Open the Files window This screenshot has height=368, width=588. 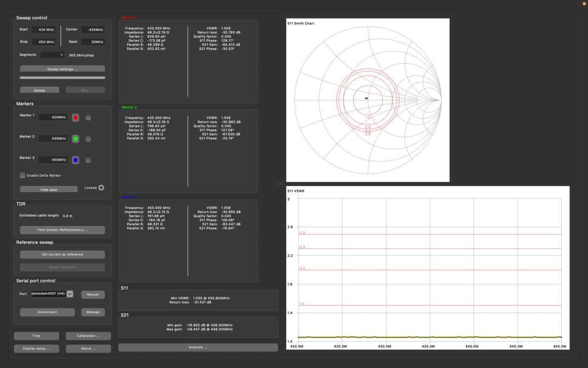click(36, 336)
